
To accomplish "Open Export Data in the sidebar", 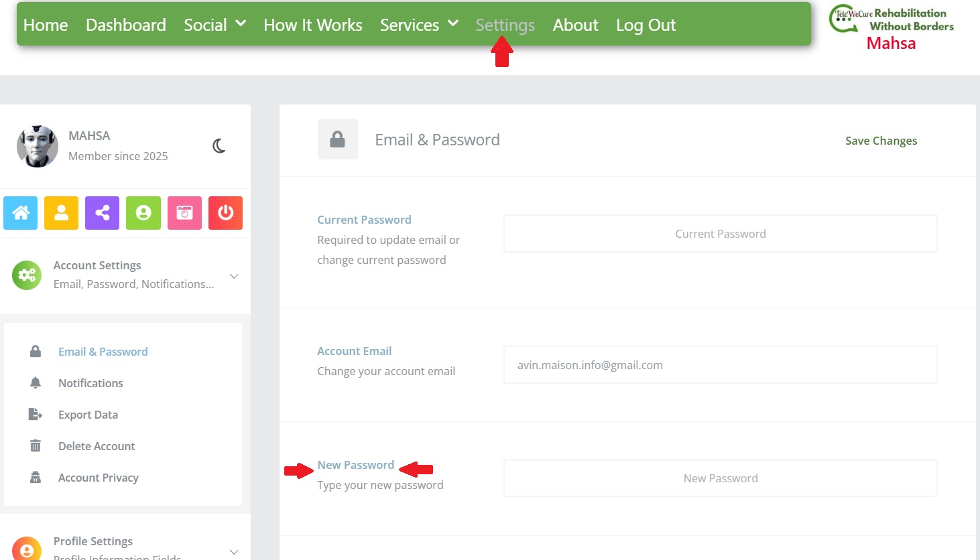I will tap(88, 415).
